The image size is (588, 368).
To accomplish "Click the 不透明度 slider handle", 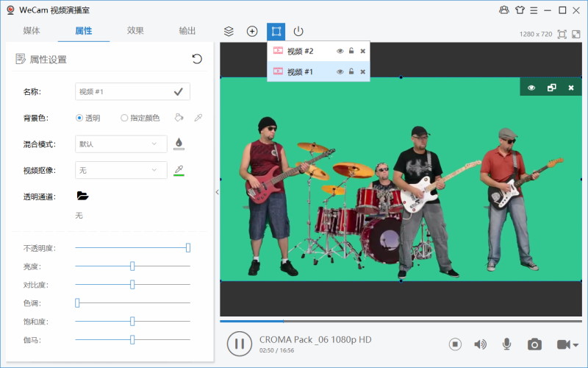I will point(188,248).
